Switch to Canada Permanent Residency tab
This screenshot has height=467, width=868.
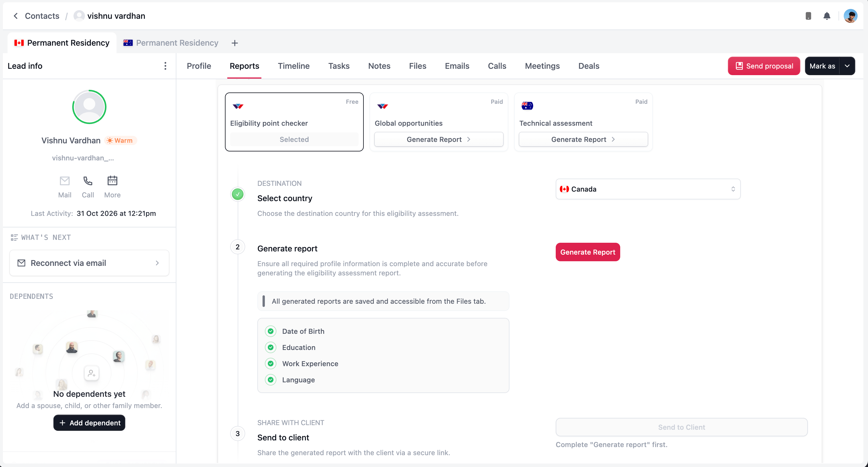(62, 43)
